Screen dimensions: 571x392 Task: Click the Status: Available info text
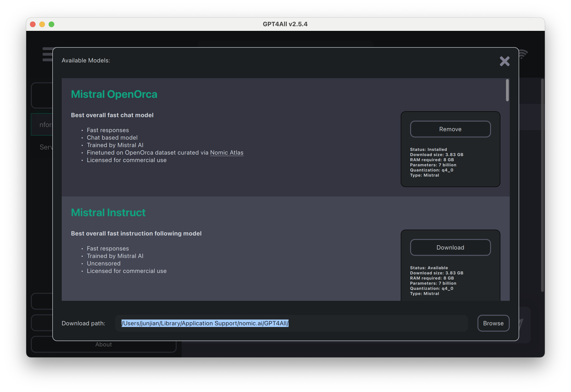[x=429, y=268]
